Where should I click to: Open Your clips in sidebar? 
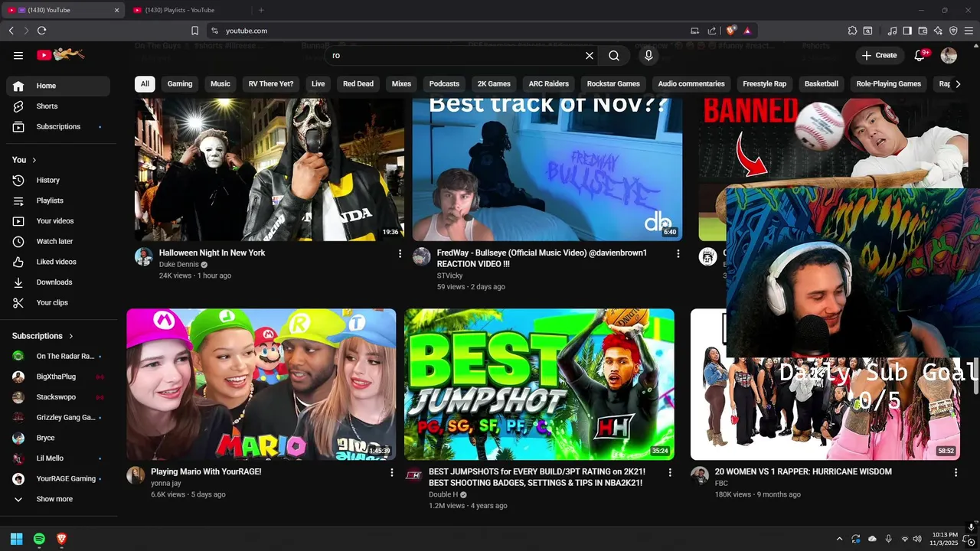(58, 302)
